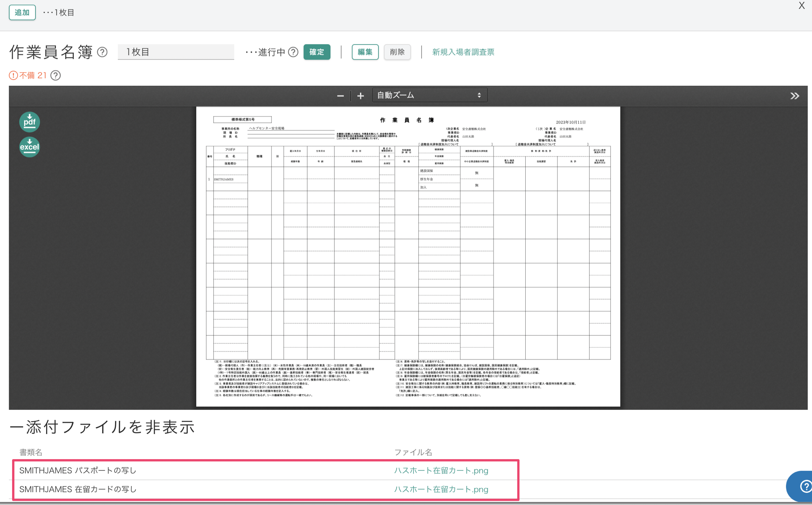The height and width of the screenshot is (505, 812).
Task: Open help icon next to 進行中 status
Action: [293, 52]
